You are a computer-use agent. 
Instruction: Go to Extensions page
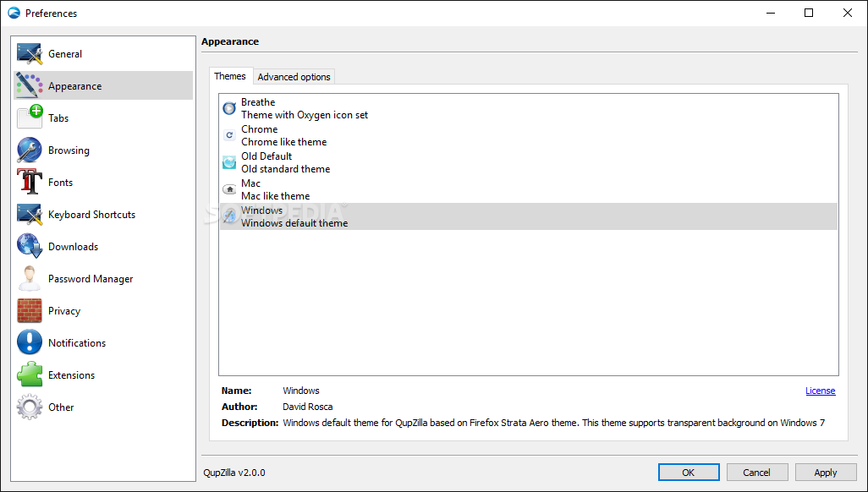pyautogui.click(x=103, y=374)
